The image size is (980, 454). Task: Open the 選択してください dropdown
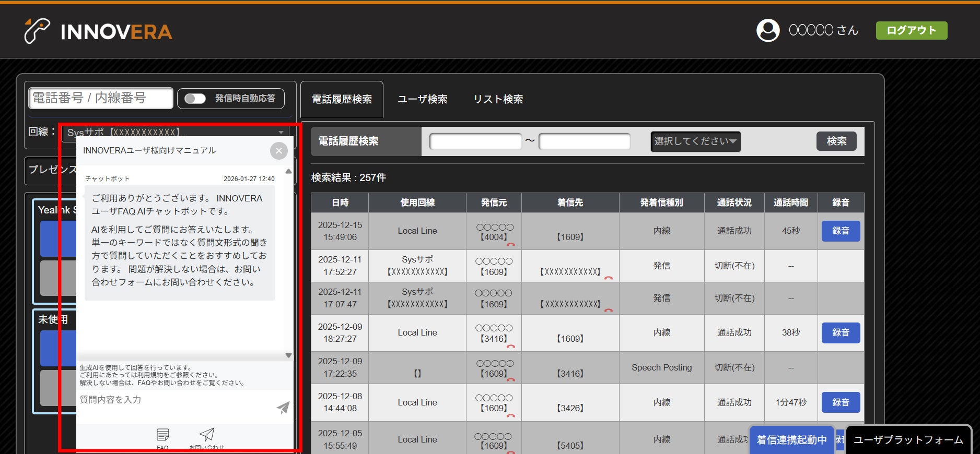click(695, 141)
